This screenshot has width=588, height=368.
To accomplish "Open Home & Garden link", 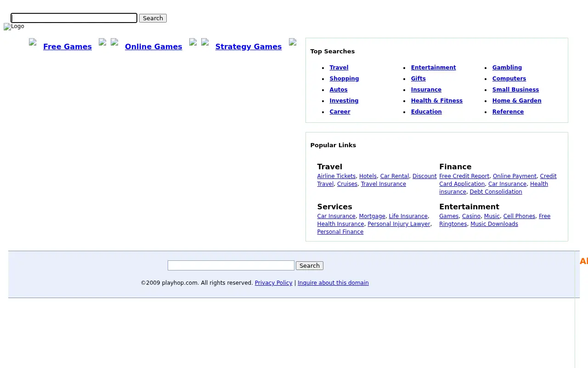I will tap(517, 101).
